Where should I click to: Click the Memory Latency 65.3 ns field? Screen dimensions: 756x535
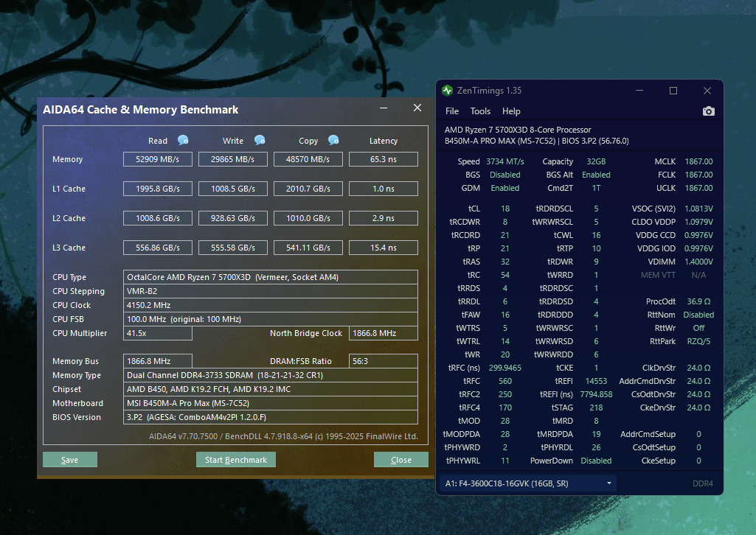click(x=384, y=159)
